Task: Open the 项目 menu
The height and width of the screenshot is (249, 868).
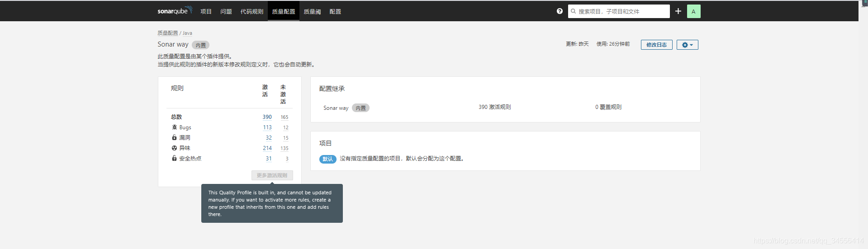Action: pyautogui.click(x=206, y=11)
